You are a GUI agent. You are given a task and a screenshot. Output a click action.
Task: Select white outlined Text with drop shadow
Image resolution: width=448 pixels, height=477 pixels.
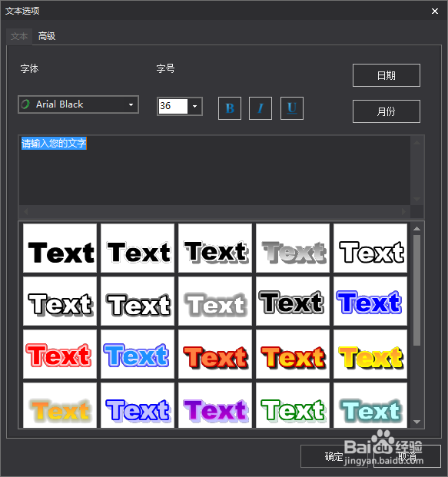click(x=60, y=301)
